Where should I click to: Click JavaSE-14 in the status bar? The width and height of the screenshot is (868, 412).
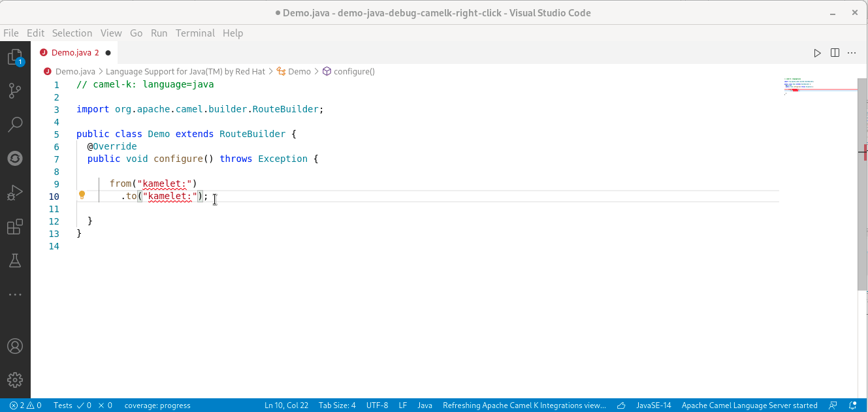tap(652, 405)
